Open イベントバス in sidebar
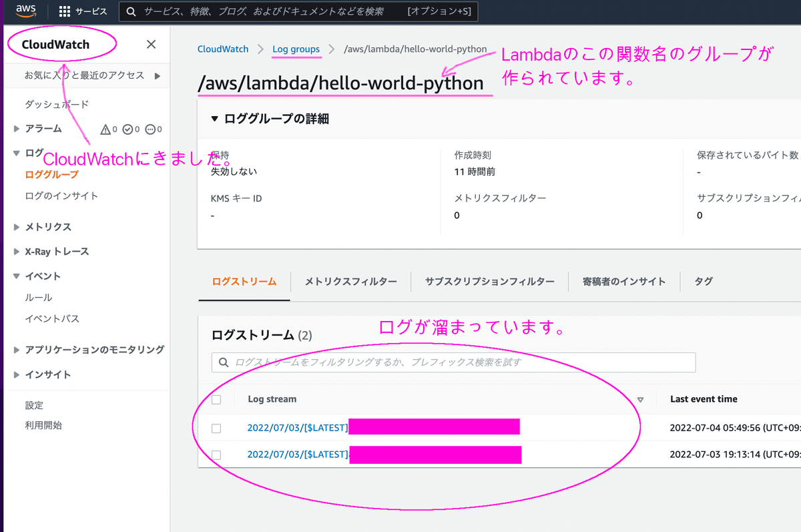This screenshot has height=532, width=801. [52, 318]
